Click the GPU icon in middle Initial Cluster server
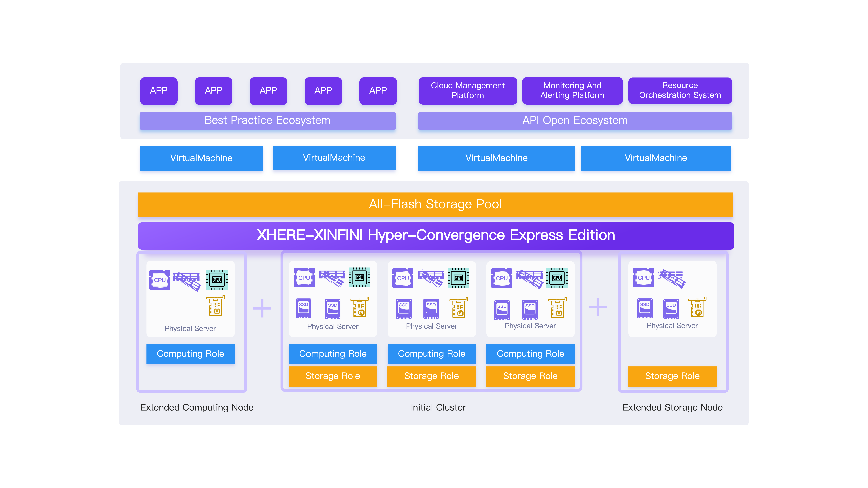This screenshot has width=868, height=488. tap(458, 278)
